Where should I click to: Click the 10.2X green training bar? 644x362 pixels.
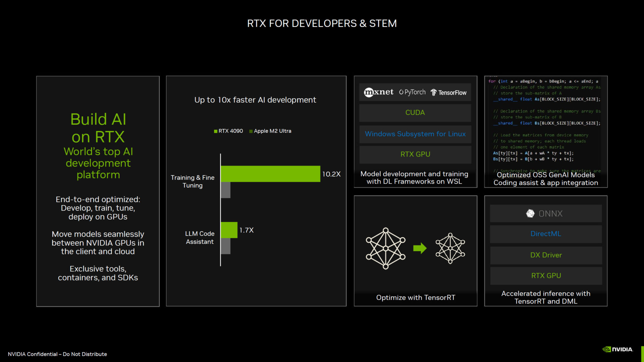[270, 174]
